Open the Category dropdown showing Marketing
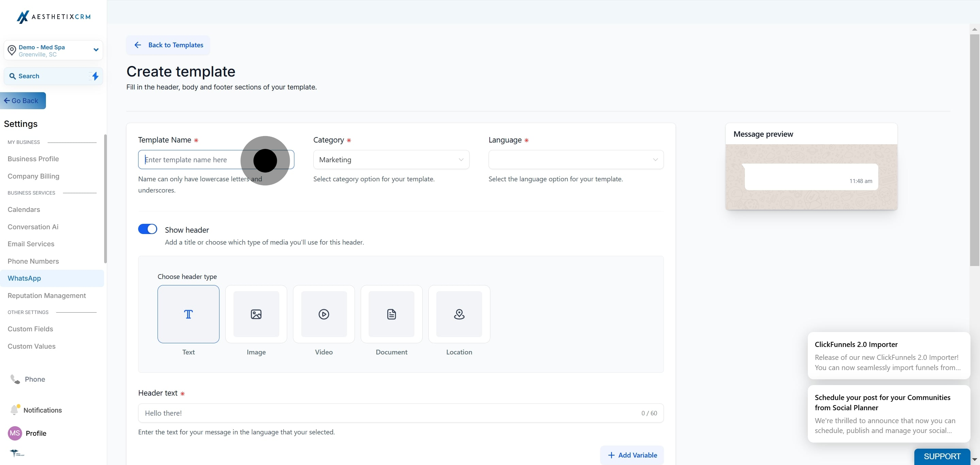 (x=391, y=160)
